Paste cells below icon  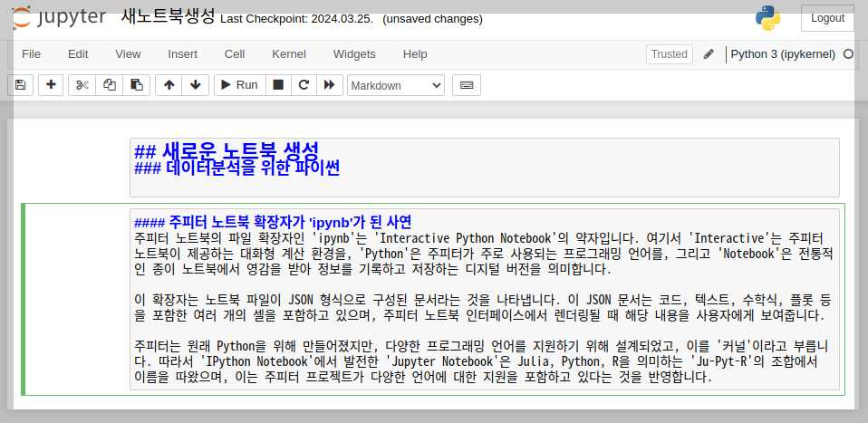tap(136, 85)
